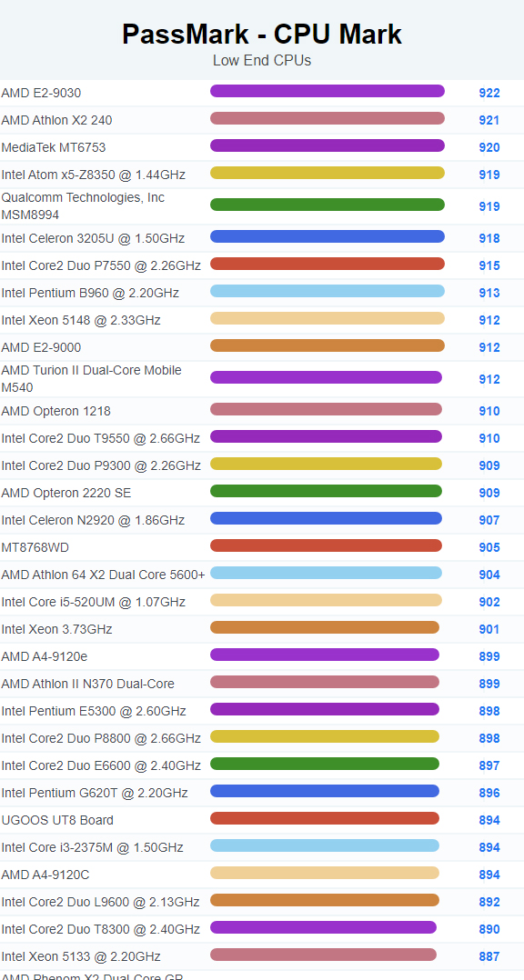Click Intel Celeron N2920 @ 1.86GHz

pyautogui.click(x=93, y=520)
